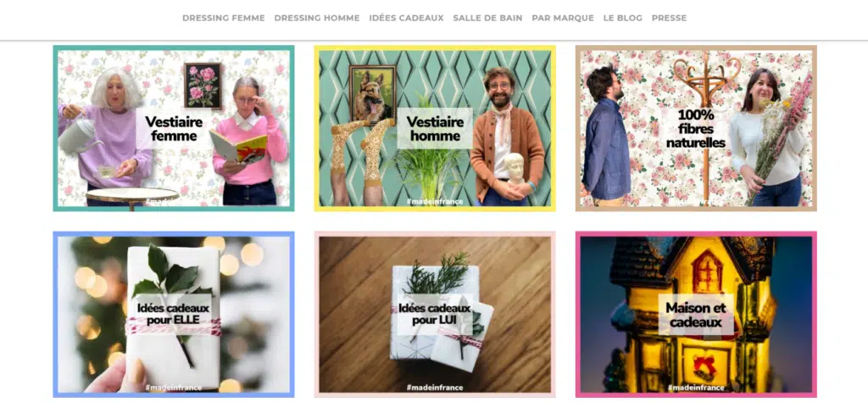
Task: Click the German shepherd framed picture
Action: coord(373,94)
